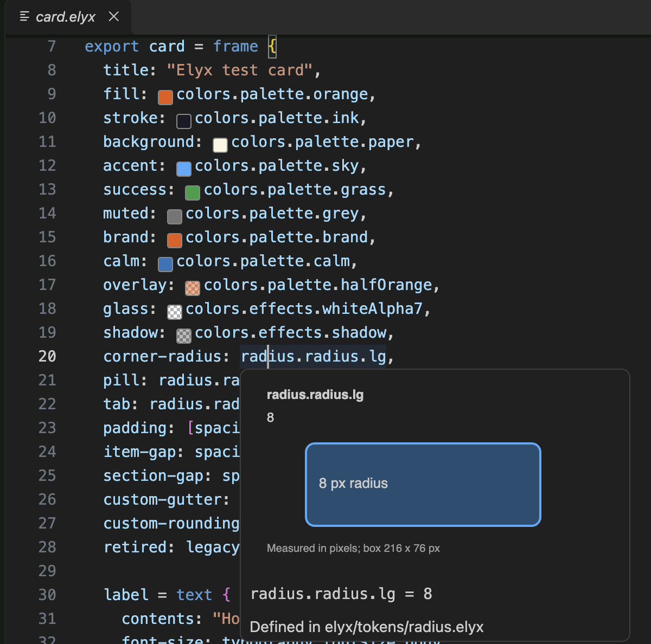This screenshot has width=651, height=644.
Task: Open the orange fill color swatch
Action: [x=165, y=97]
